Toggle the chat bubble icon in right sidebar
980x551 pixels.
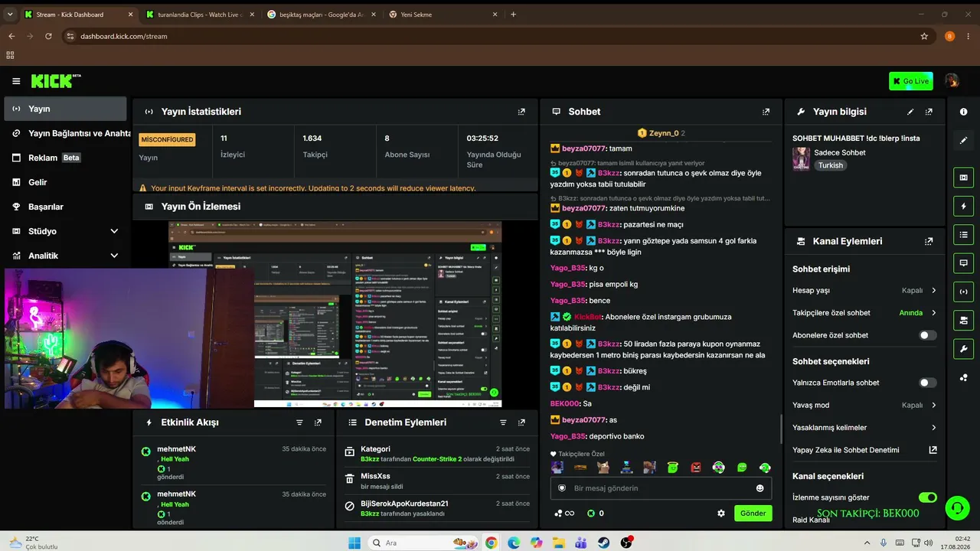point(963,262)
